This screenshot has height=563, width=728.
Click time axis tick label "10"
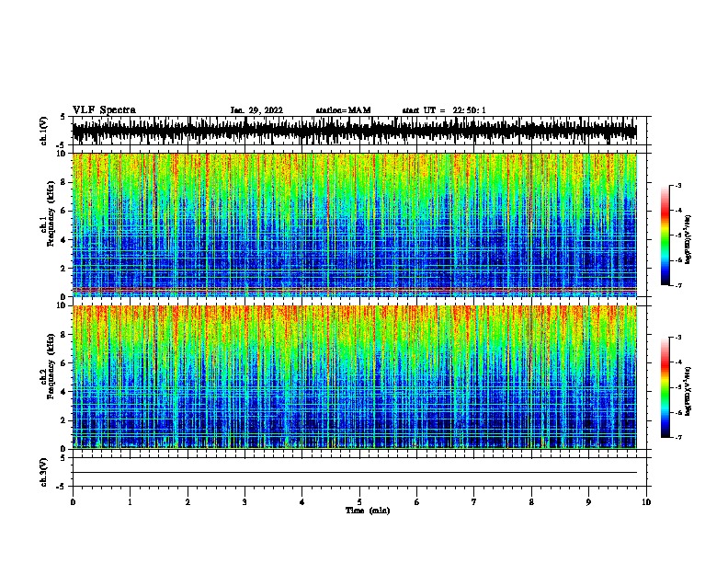(646, 502)
